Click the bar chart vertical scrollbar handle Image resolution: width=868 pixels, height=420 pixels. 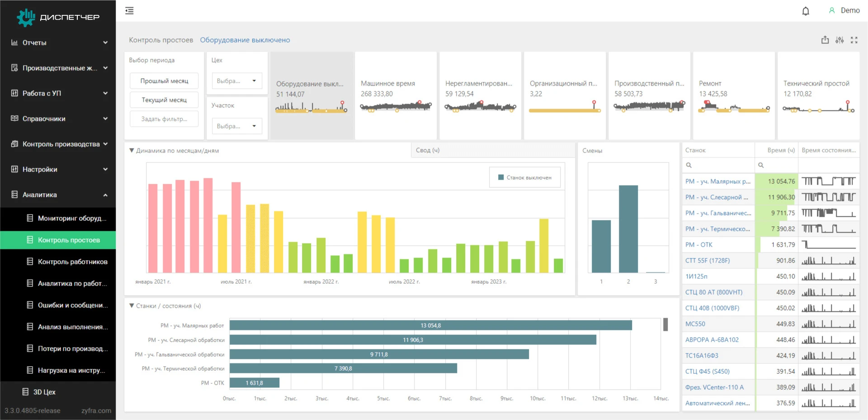[x=665, y=325]
